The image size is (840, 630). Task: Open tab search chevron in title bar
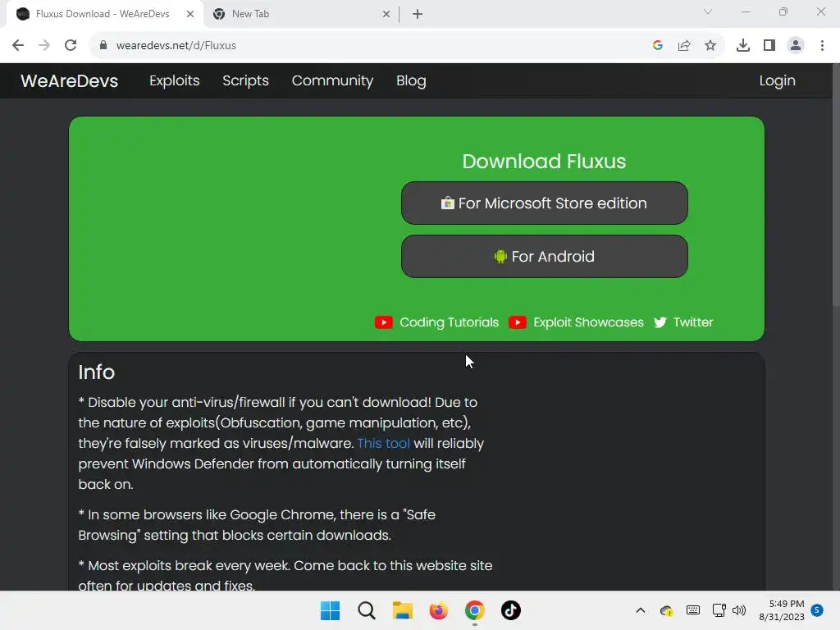pyautogui.click(x=708, y=11)
